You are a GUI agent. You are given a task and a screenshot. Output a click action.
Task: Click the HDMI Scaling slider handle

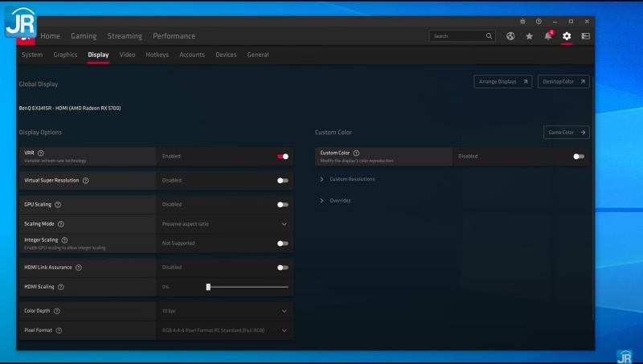pos(208,287)
